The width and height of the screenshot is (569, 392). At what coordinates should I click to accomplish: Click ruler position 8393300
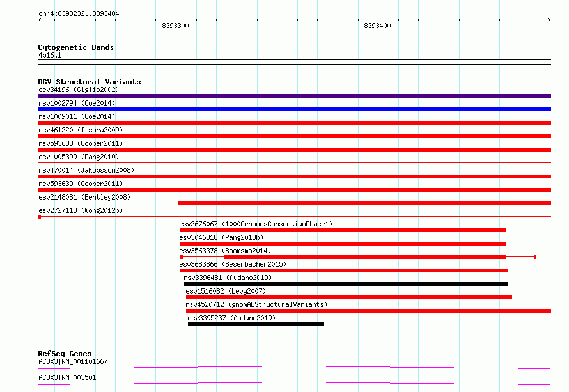[175, 26]
